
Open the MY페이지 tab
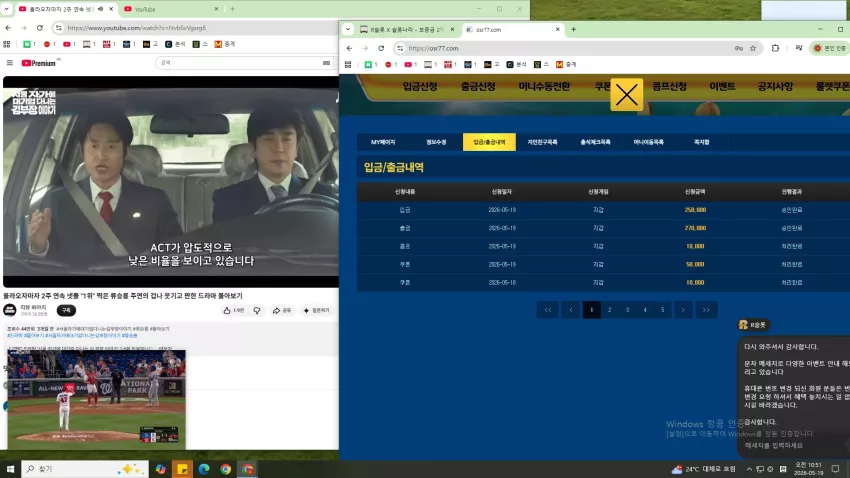[x=383, y=142]
